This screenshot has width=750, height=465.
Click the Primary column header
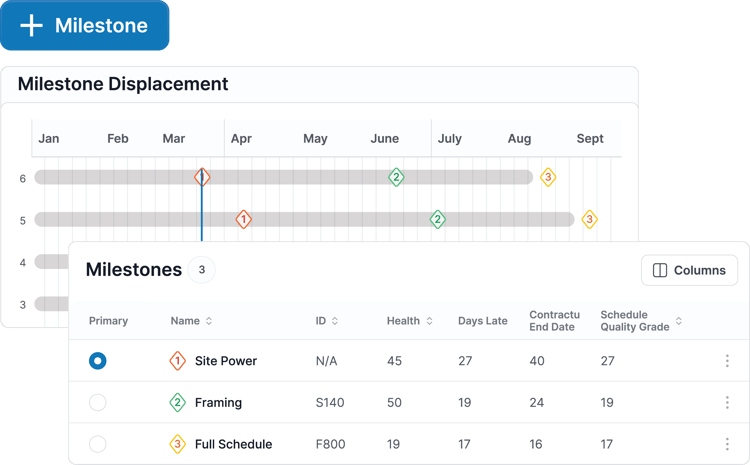pos(108,321)
